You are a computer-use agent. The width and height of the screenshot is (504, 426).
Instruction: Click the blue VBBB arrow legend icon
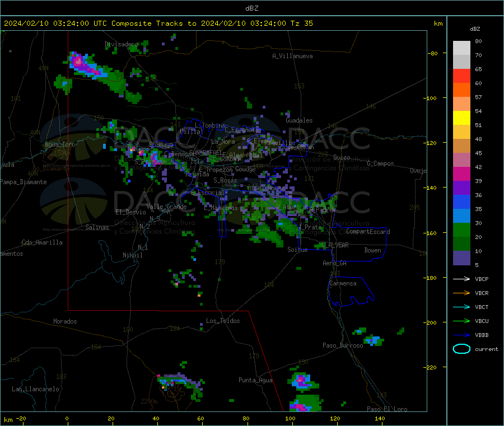tap(461, 335)
